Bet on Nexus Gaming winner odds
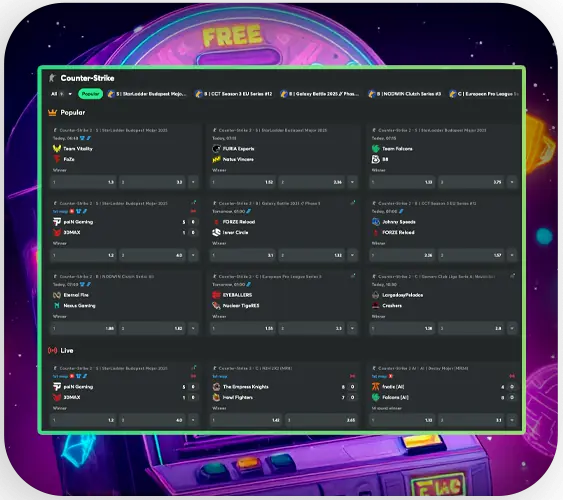The image size is (563, 500). [x=153, y=328]
